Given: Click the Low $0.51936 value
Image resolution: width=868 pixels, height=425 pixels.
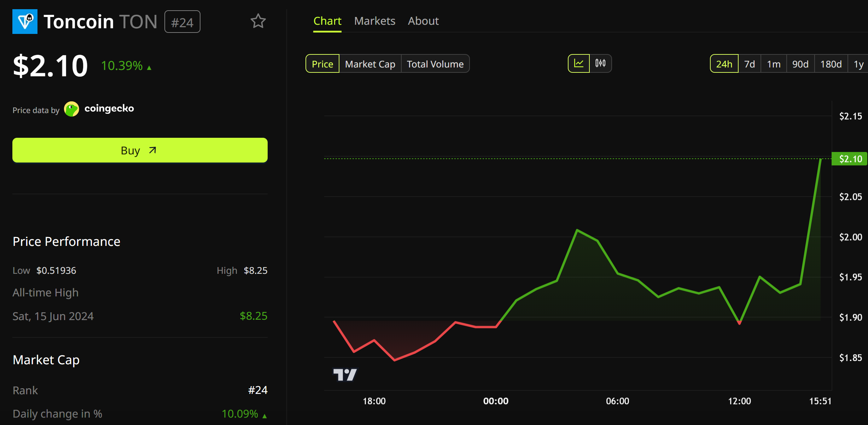Looking at the screenshot, I should [56, 271].
